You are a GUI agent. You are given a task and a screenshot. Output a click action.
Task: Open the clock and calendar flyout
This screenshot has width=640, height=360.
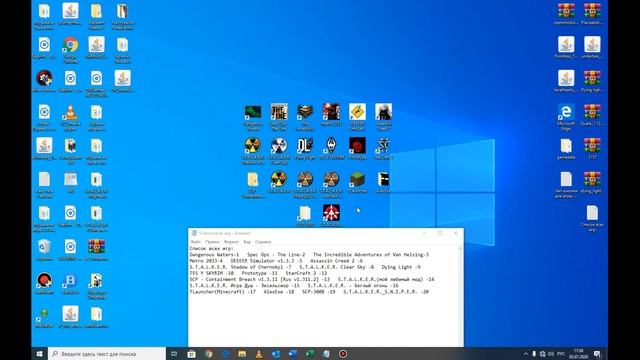click(x=579, y=354)
